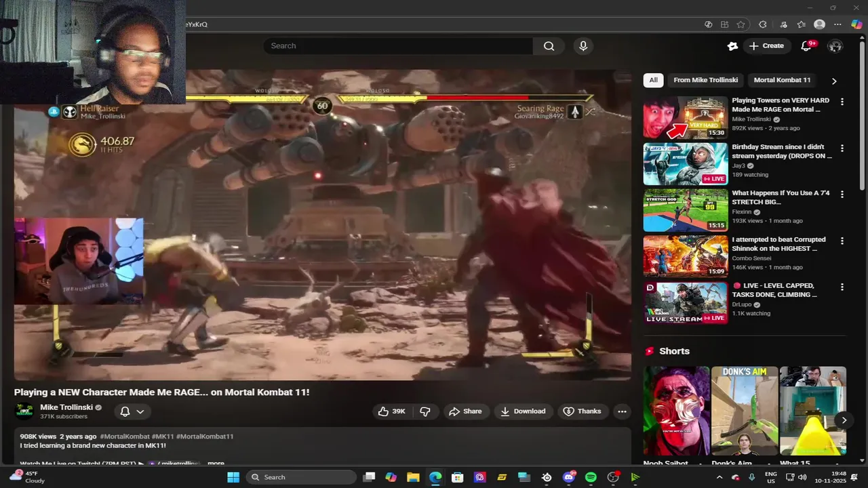Click the star-shaped icon beside Create
The height and width of the screenshot is (488, 868).
click(x=732, y=46)
